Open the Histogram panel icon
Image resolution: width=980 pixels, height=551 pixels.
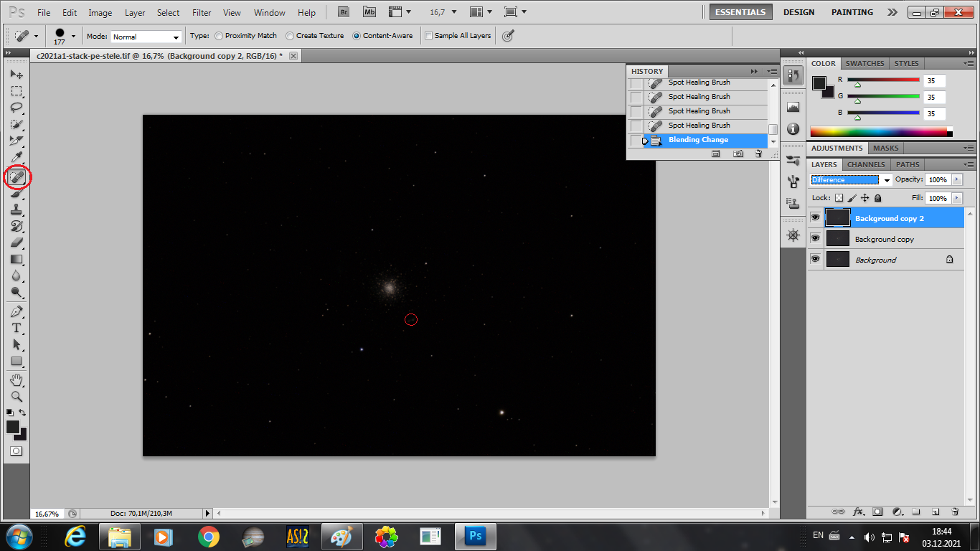point(793,107)
